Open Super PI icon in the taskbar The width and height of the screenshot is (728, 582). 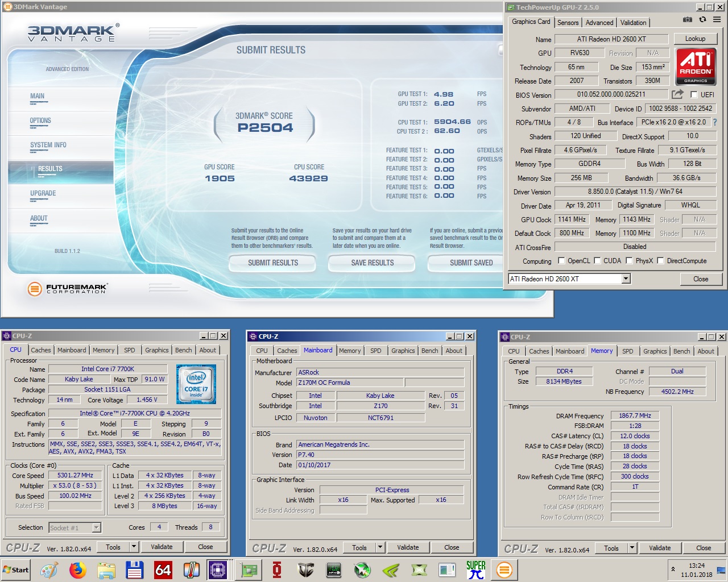[x=476, y=570]
